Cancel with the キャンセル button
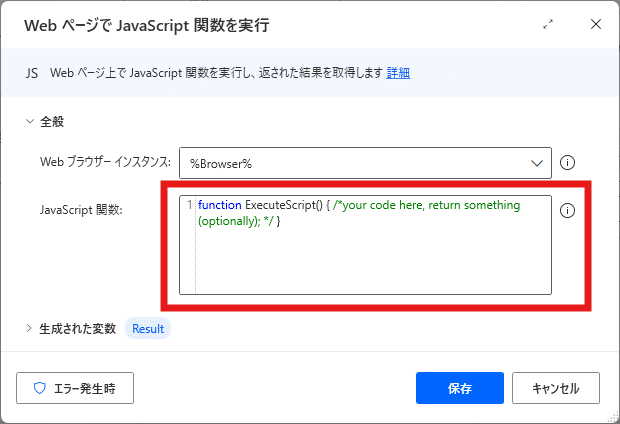The width and height of the screenshot is (620, 424). 556,388
